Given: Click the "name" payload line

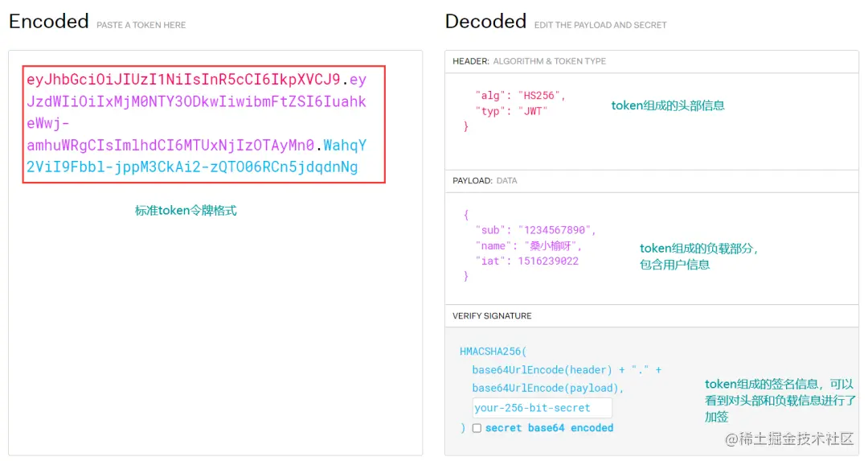Looking at the screenshot, I should click(528, 245).
